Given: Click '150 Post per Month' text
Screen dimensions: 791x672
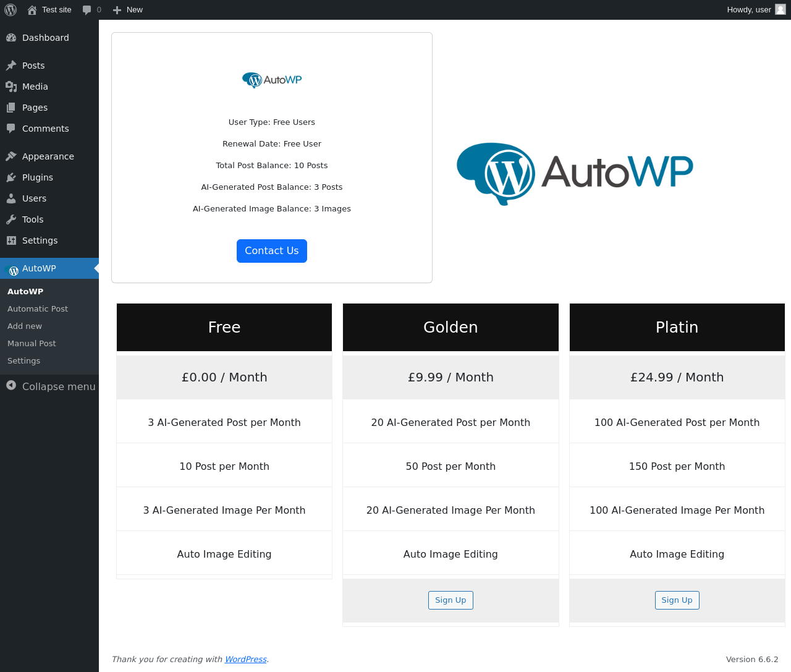Looking at the screenshot, I should [x=677, y=466].
